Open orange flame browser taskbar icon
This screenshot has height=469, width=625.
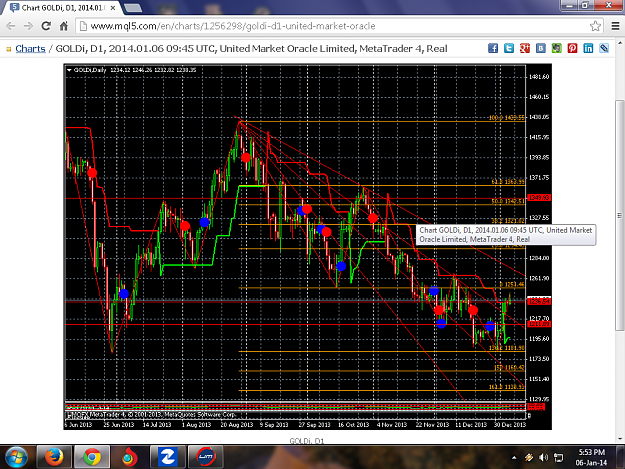point(130,457)
